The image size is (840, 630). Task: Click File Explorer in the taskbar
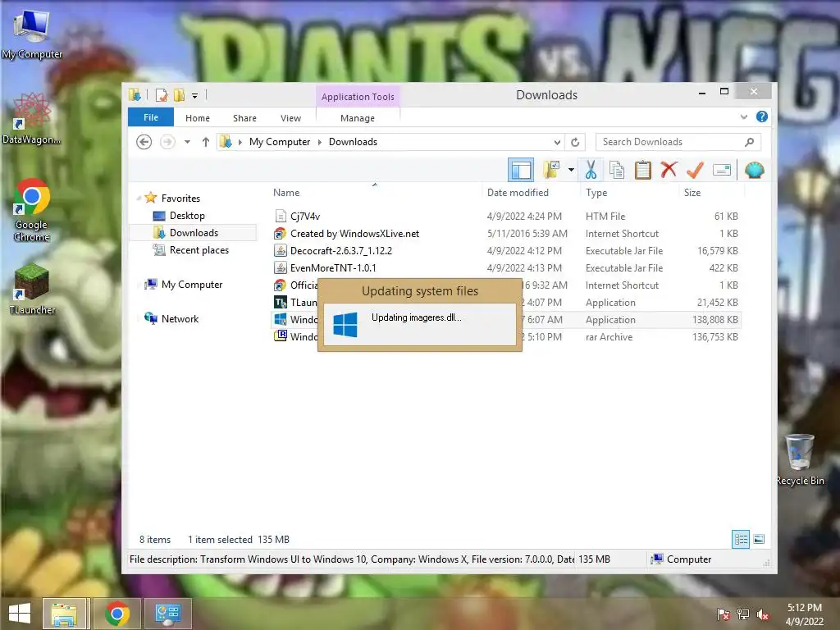[65, 614]
